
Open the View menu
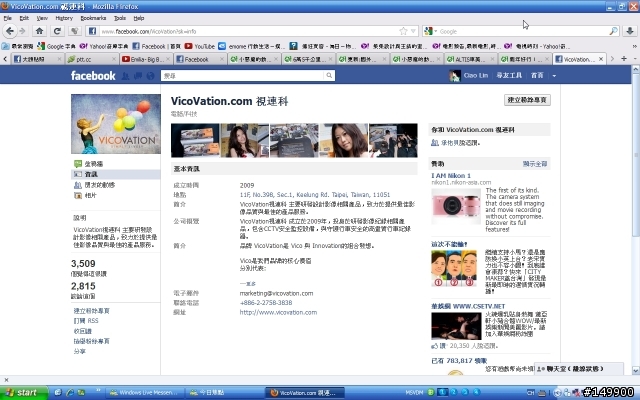[x=42, y=18]
